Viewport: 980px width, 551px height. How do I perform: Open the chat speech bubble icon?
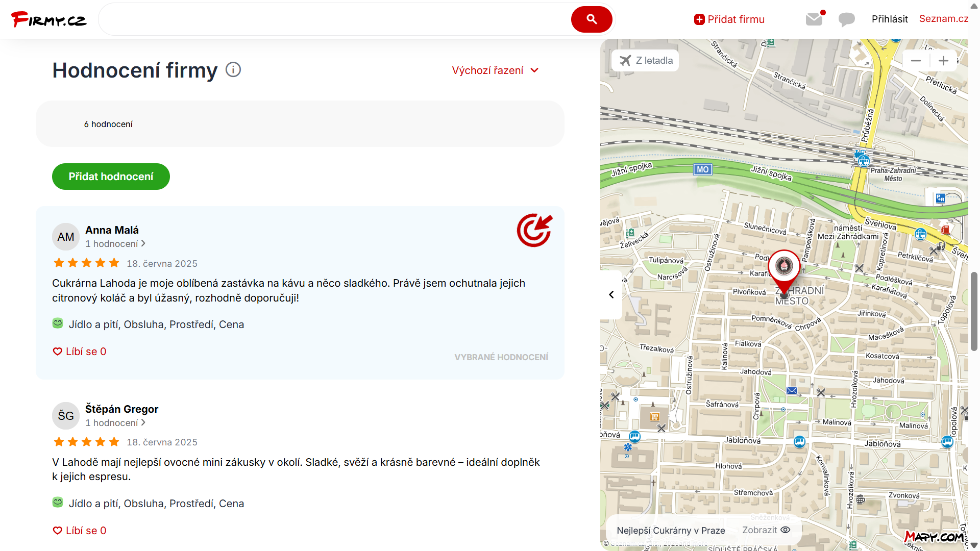[x=846, y=19]
